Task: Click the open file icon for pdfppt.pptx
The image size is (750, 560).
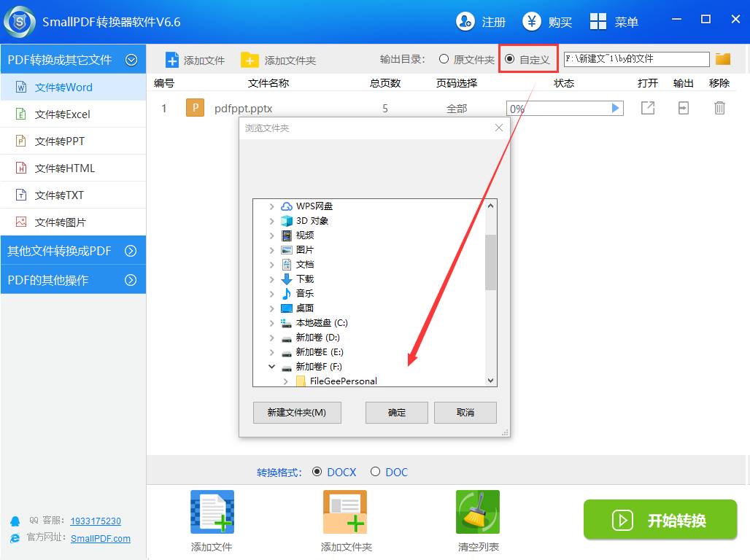Action: coord(647,108)
